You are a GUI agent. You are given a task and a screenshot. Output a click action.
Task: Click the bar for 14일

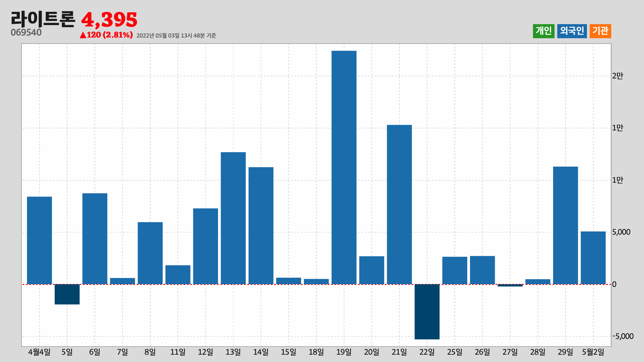click(261, 226)
